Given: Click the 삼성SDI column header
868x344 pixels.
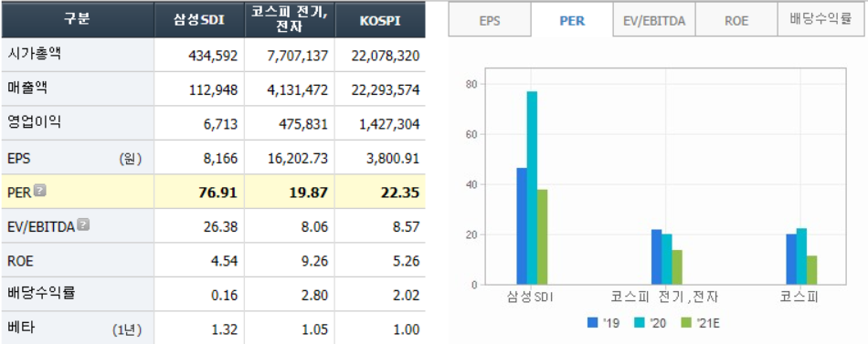Looking at the screenshot, I should (199, 19).
